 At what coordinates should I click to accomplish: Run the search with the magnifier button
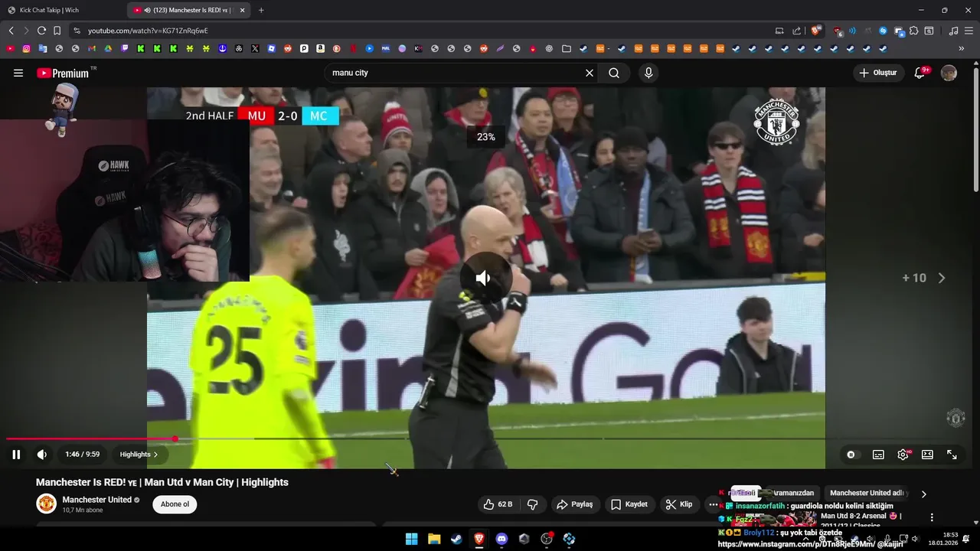614,73
